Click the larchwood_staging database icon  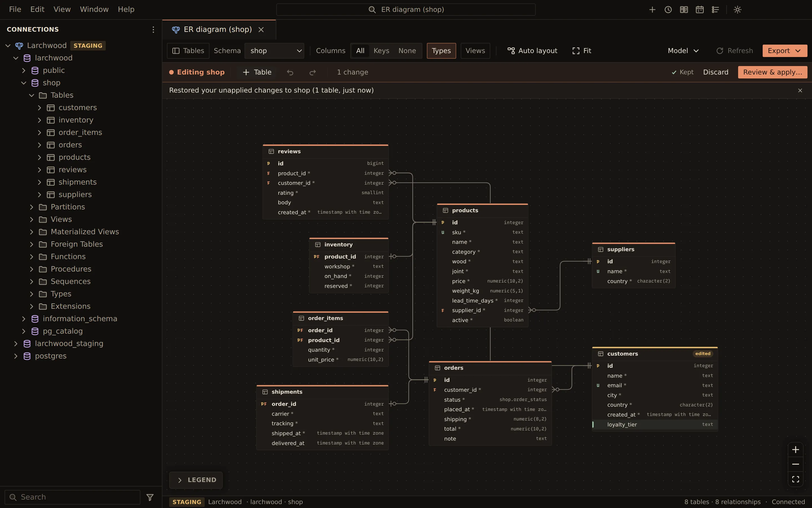27,344
